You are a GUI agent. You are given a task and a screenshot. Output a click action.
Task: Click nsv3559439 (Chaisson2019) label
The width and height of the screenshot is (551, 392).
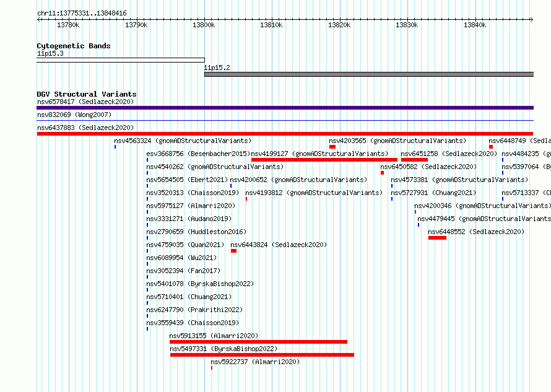coord(193,323)
